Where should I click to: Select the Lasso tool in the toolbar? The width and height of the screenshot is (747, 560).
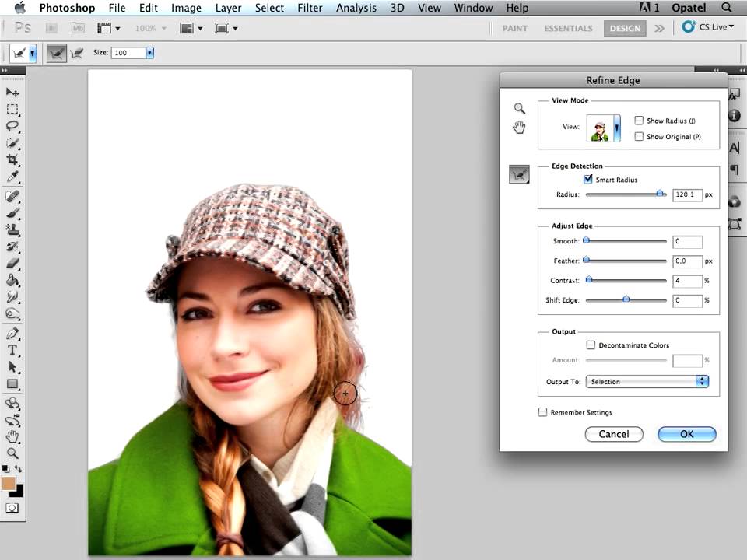pos(13,126)
